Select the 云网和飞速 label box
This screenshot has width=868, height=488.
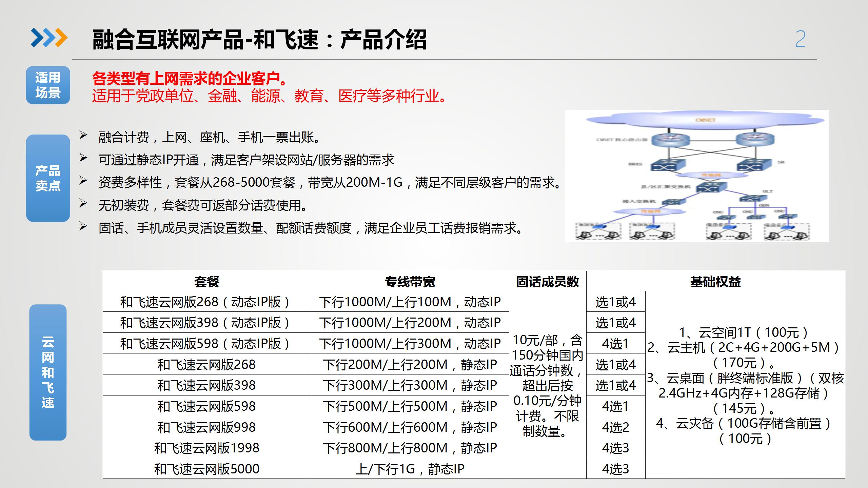pos(48,372)
